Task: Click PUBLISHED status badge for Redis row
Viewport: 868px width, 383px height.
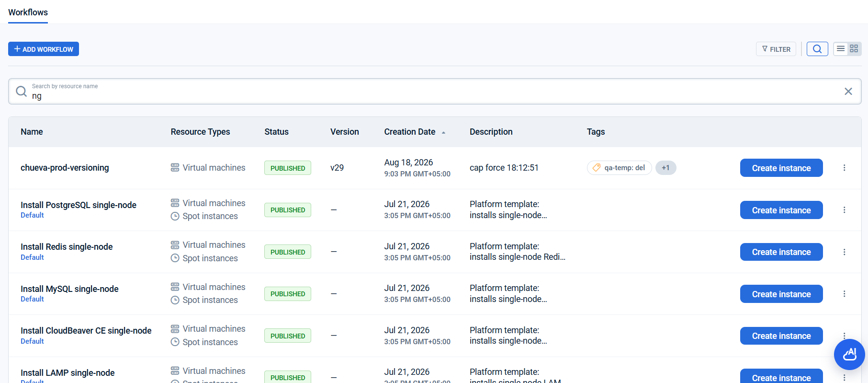Action: [x=288, y=252]
